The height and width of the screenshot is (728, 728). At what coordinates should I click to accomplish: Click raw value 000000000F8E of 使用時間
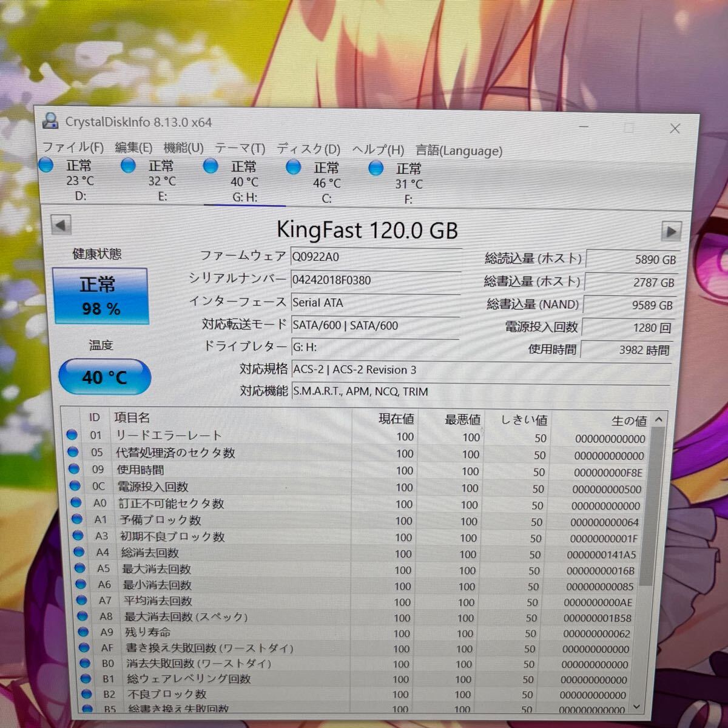608,472
